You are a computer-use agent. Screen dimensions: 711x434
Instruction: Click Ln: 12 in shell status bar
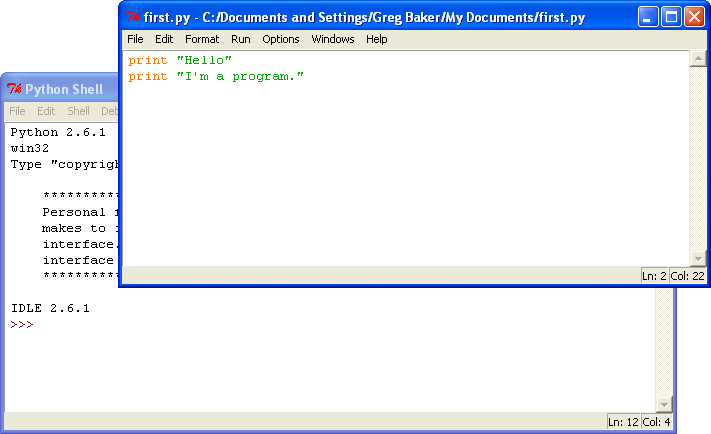623,422
